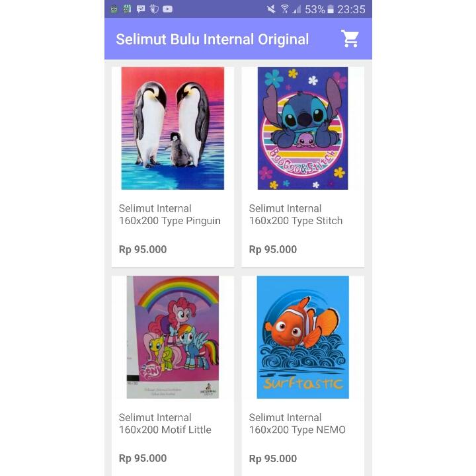Select Selimut Internal 160x200 Type Pinguin title
The width and height of the screenshot is (476, 476).
pos(170,215)
